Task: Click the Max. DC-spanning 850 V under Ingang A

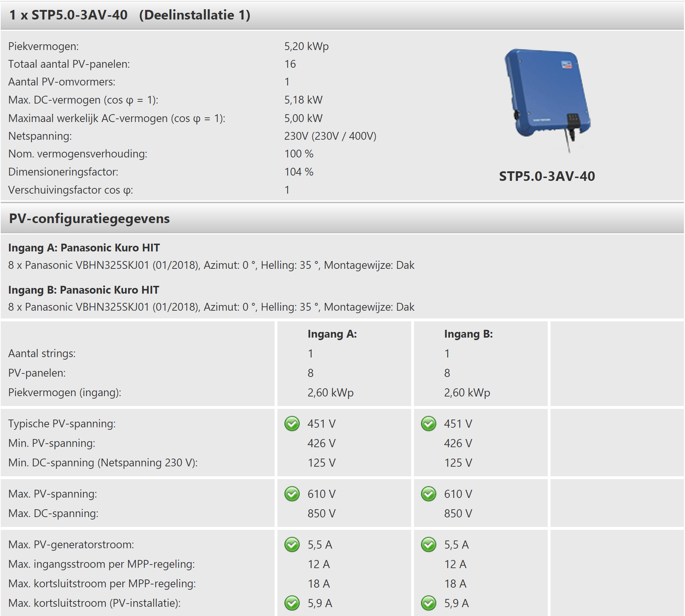Action: [x=321, y=513]
